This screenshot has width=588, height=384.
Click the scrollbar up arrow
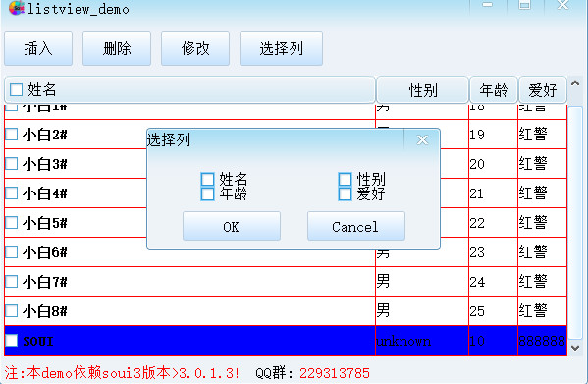click(x=575, y=83)
